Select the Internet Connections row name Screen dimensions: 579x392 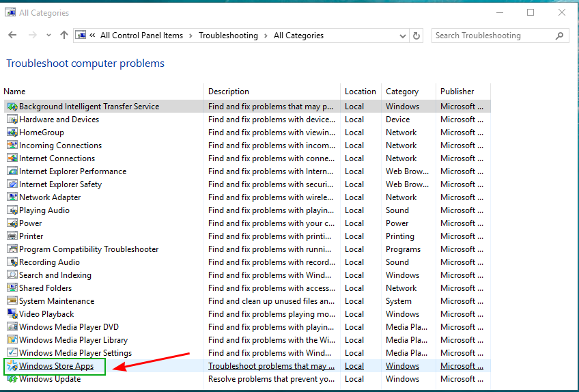(x=57, y=158)
